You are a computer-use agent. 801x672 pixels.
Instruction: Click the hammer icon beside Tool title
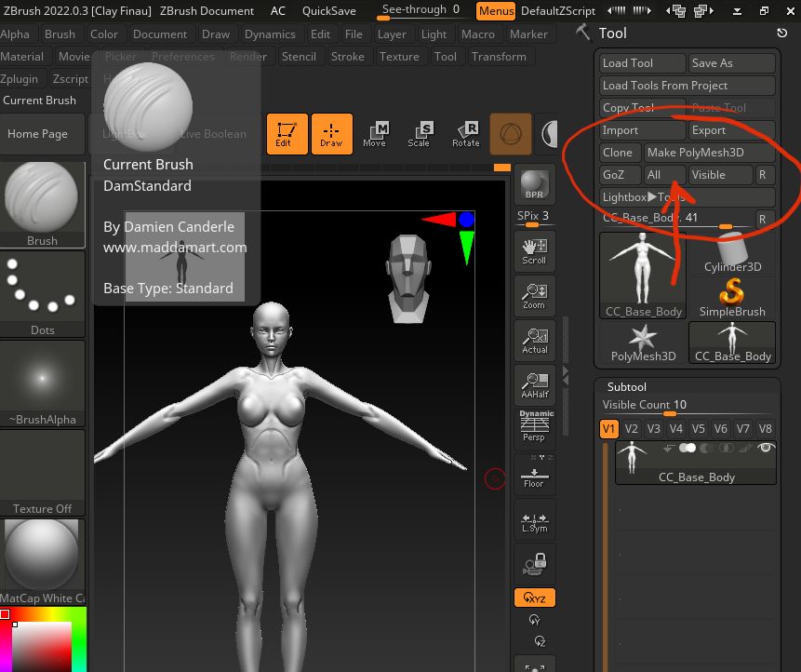click(x=583, y=33)
